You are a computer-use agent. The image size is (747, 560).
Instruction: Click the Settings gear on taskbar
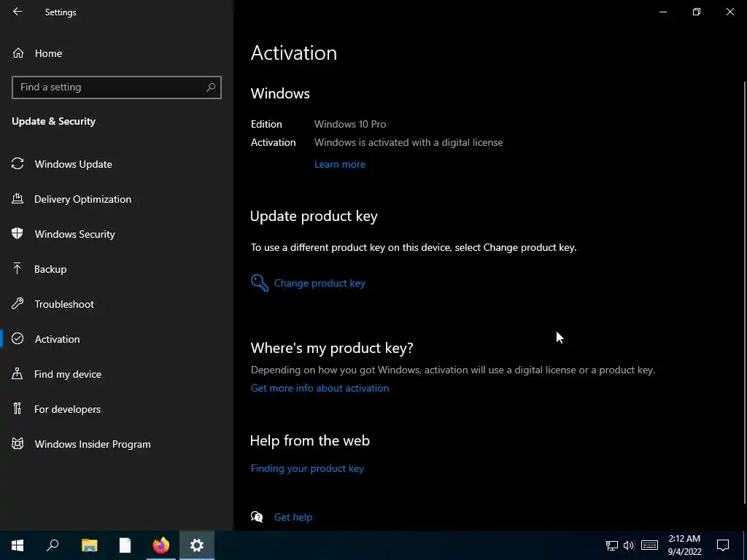click(197, 545)
